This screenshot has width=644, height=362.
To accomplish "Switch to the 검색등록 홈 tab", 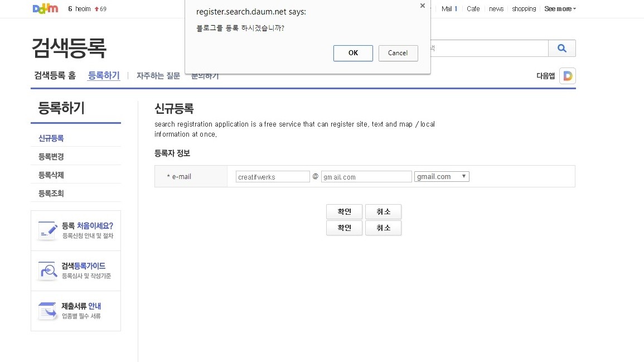I will click(54, 75).
